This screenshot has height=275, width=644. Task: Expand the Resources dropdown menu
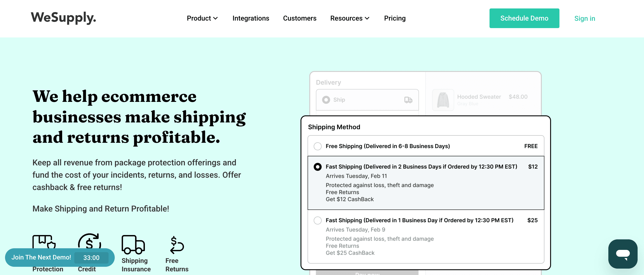point(349,18)
